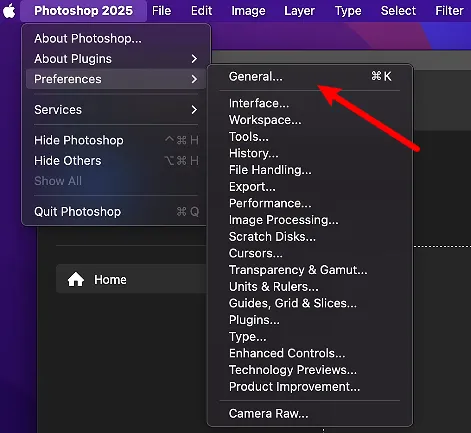Open the File menu
Image resolution: width=471 pixels, height=433 pixels.
point(162,11)
